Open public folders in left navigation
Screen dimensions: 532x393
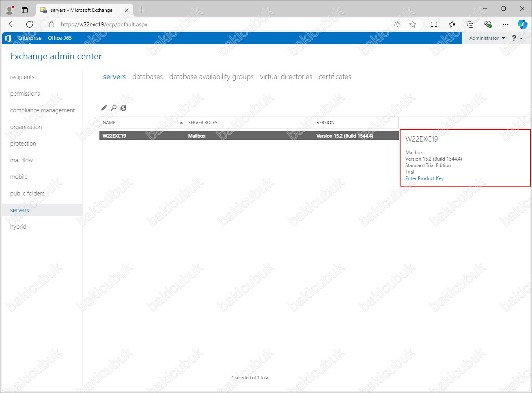[x=27, y=193]
